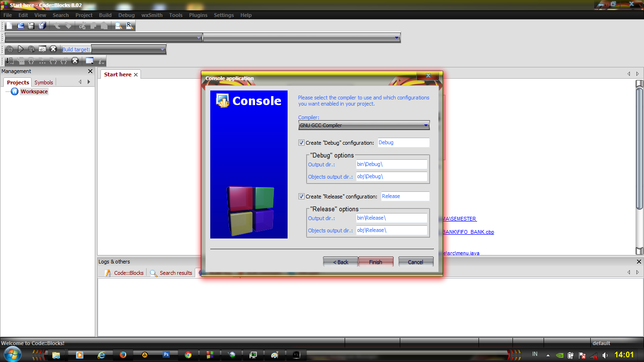Click the Start here page vertical scrollbar
Screen dimensions: 644x362
point(639,167)
